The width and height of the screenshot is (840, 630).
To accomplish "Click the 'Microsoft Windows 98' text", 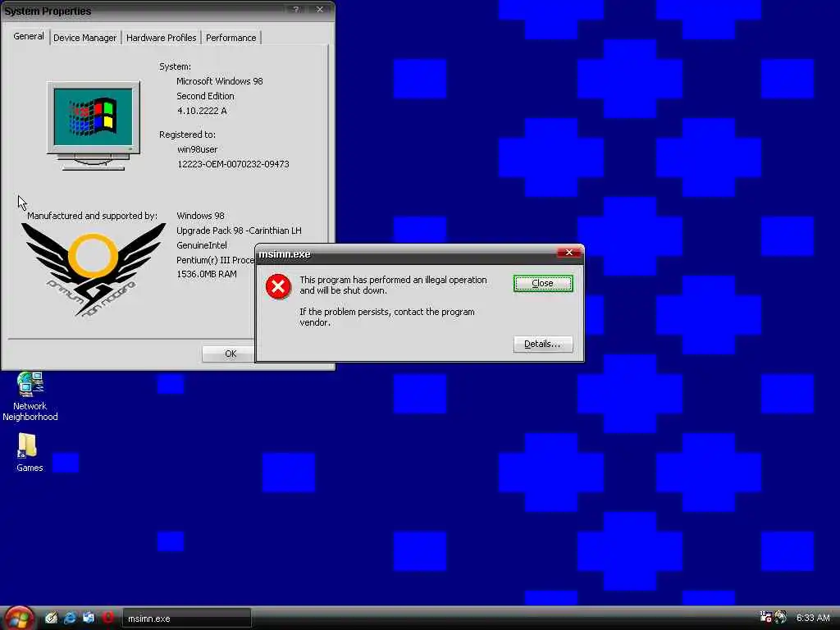I will pos(220,81).
